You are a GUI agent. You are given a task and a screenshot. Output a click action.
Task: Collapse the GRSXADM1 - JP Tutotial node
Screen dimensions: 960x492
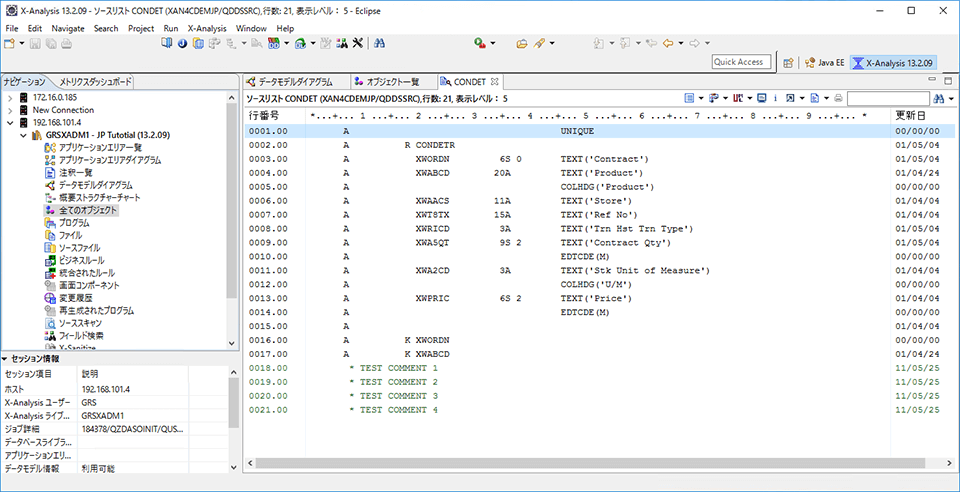23,135
